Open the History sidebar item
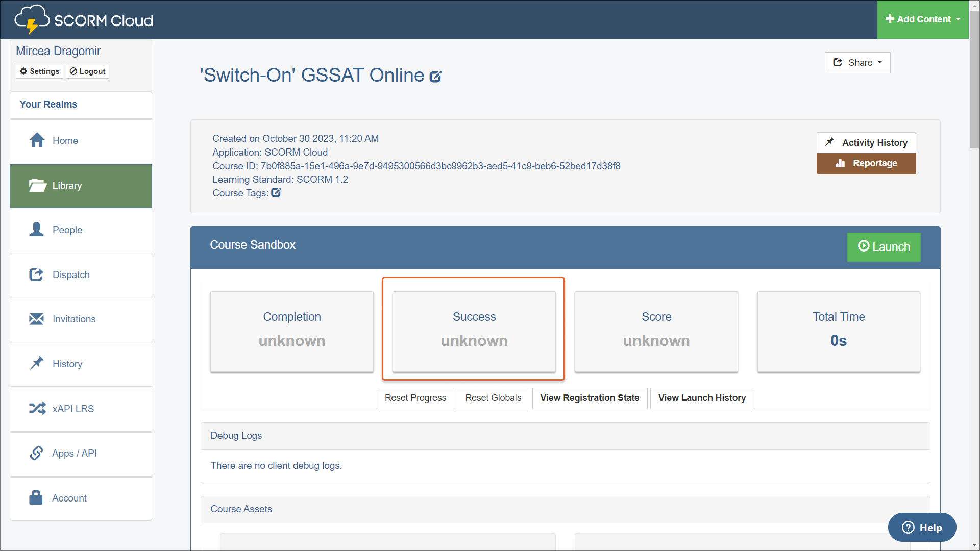Viewport: 980px width, 551px height. [x=67, y=364]
